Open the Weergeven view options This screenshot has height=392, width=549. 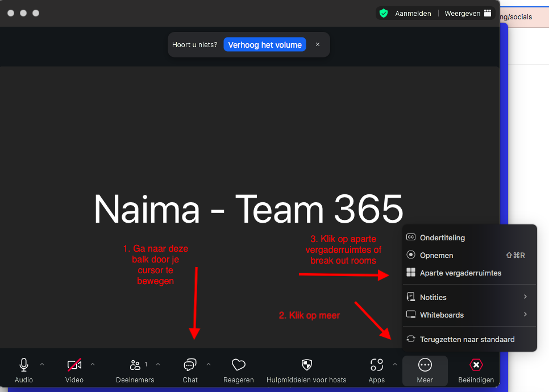point(468,13)
